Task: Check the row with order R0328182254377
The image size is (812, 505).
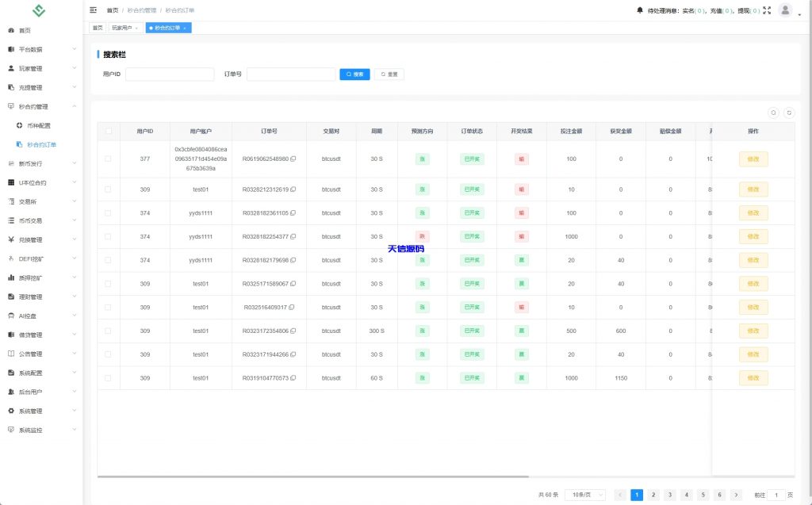Action: tap(108, 237)
